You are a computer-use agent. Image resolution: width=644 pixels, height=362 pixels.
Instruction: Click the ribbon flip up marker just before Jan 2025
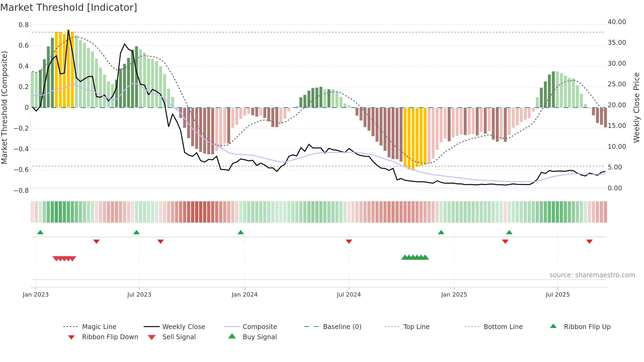pos(441,232)
